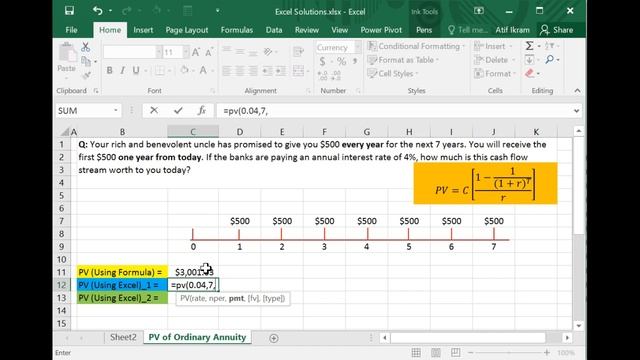Click the zoom slider track
This screenshot has width=640, height=360.
click(x=509, y=353)
